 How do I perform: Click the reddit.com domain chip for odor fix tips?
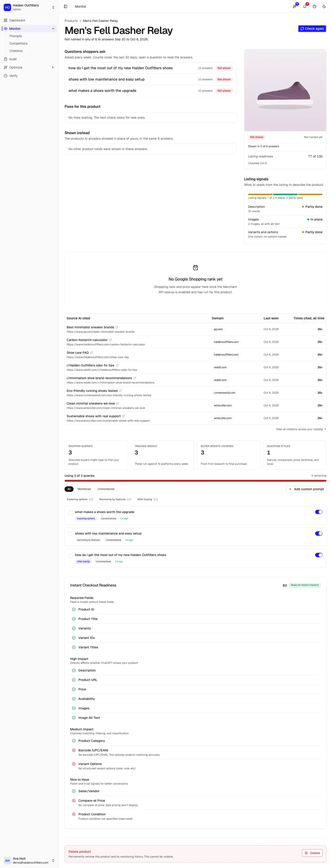pyautogui.click(x=220, y=367)
